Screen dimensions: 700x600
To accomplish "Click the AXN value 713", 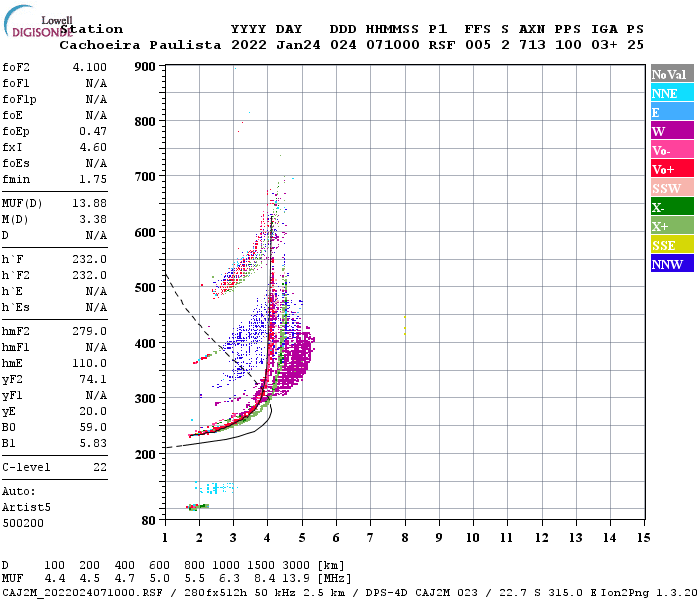I will [532, 45].
